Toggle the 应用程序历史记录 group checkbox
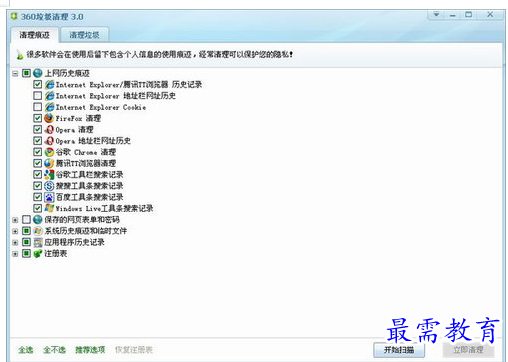The width and height of the screenshot is (508, 362). coord(26,242)
